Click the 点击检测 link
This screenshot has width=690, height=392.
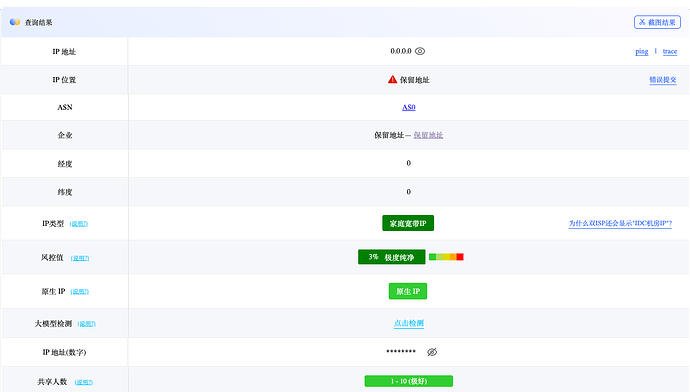click(409, 323)
